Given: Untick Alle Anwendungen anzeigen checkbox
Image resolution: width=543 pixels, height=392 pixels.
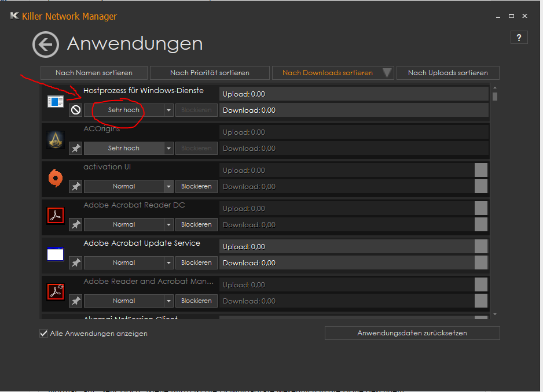Looking at the screenshot, I should point(43,334).
